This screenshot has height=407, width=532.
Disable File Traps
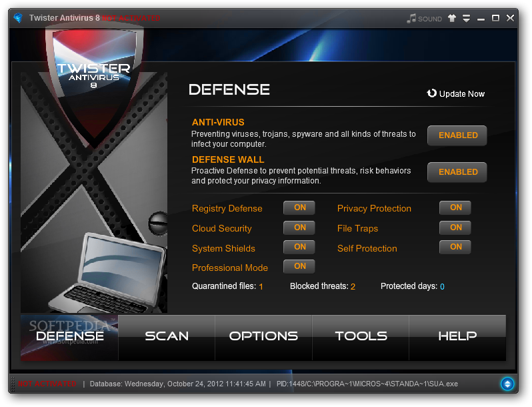coord(455,228)
